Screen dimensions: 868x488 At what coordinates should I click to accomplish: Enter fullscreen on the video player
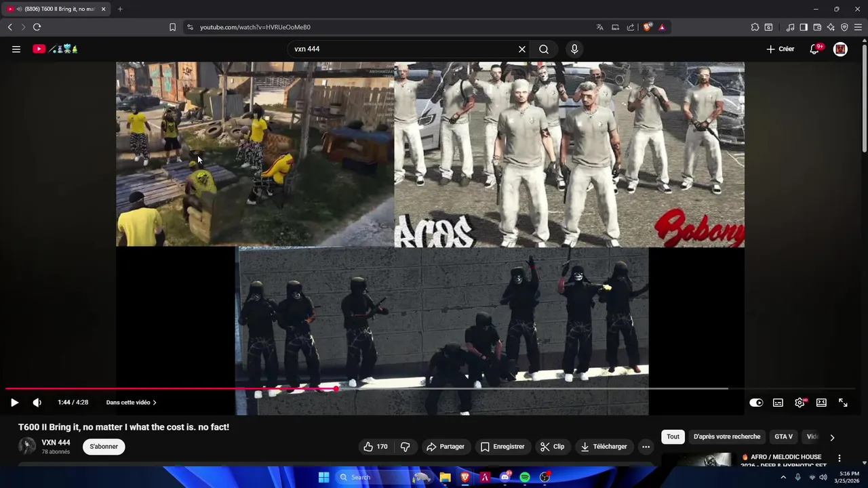843,403
